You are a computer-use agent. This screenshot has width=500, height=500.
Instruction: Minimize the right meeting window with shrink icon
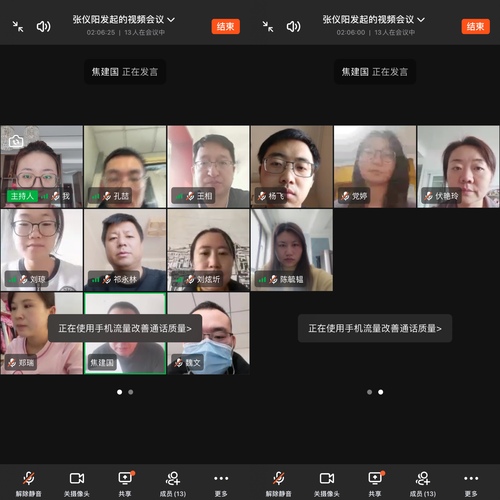[268, 27]
